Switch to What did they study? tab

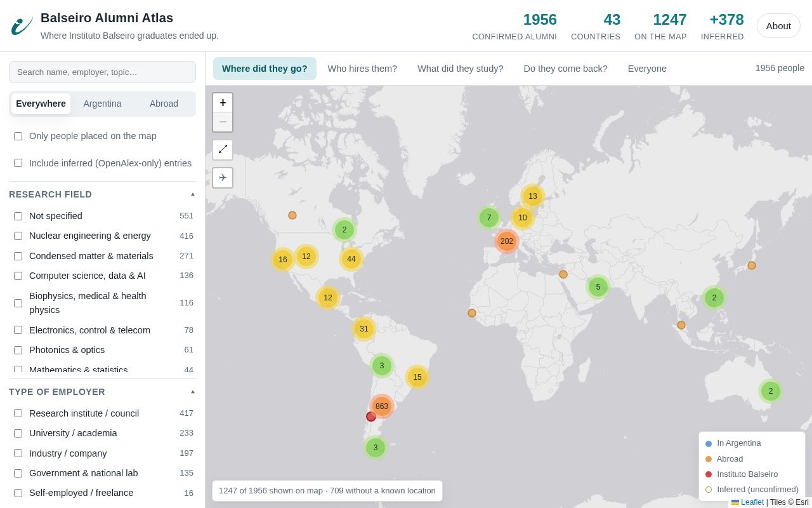[x=461, y=69]
